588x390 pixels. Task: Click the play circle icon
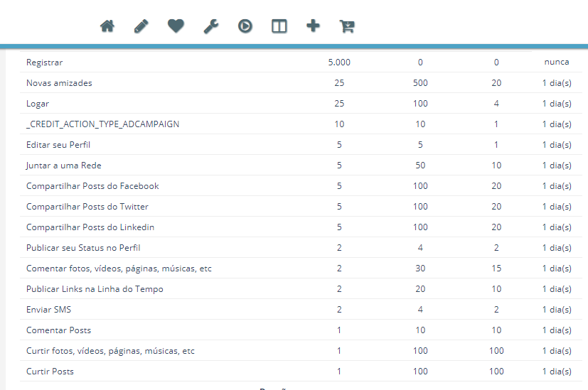245,26
